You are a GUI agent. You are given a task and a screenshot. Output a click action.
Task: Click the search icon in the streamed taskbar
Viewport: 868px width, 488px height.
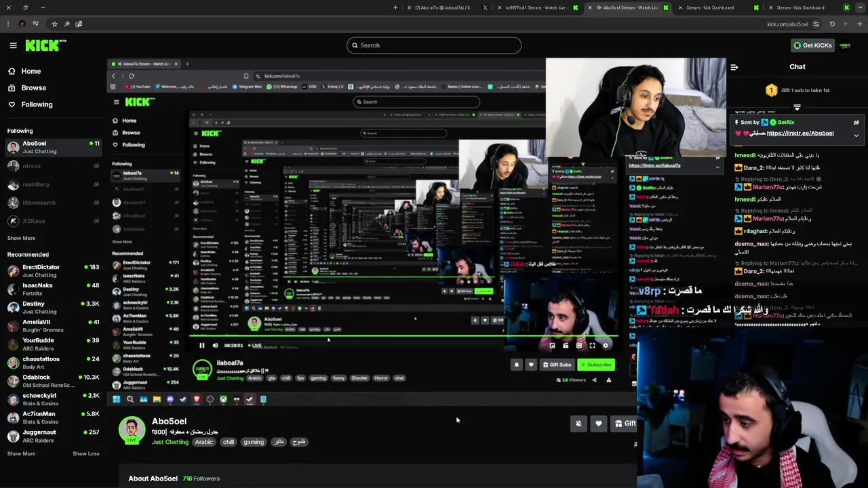(130, 399)
